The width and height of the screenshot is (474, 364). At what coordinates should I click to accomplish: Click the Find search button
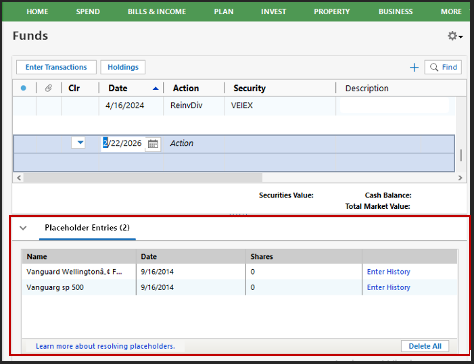(443, 67)
